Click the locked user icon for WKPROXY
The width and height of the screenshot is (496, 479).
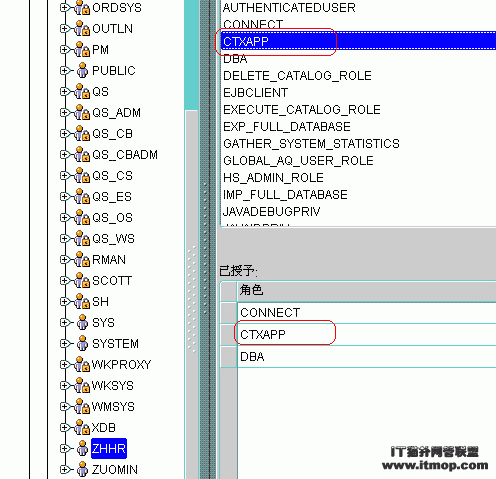point(82,365)
